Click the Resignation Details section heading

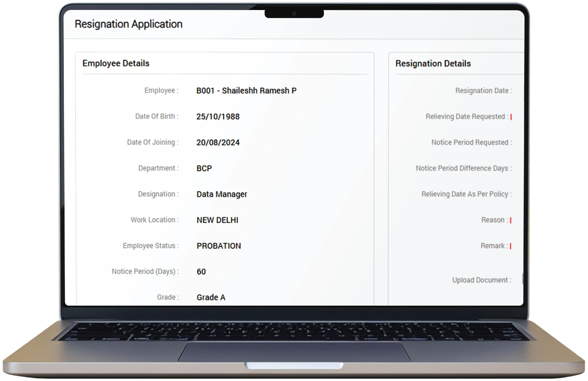(x=433, y=64)
